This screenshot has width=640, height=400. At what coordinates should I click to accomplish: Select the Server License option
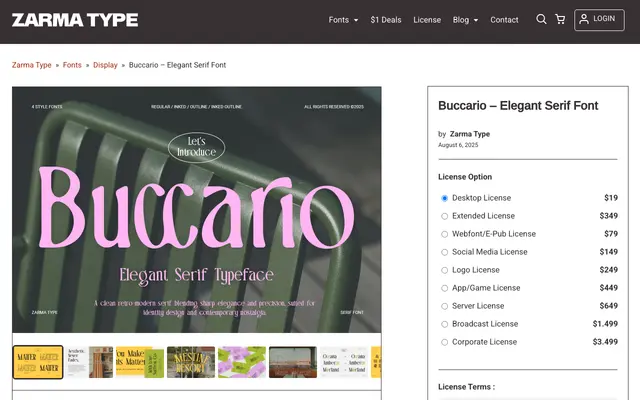click(x=444, y=306)
